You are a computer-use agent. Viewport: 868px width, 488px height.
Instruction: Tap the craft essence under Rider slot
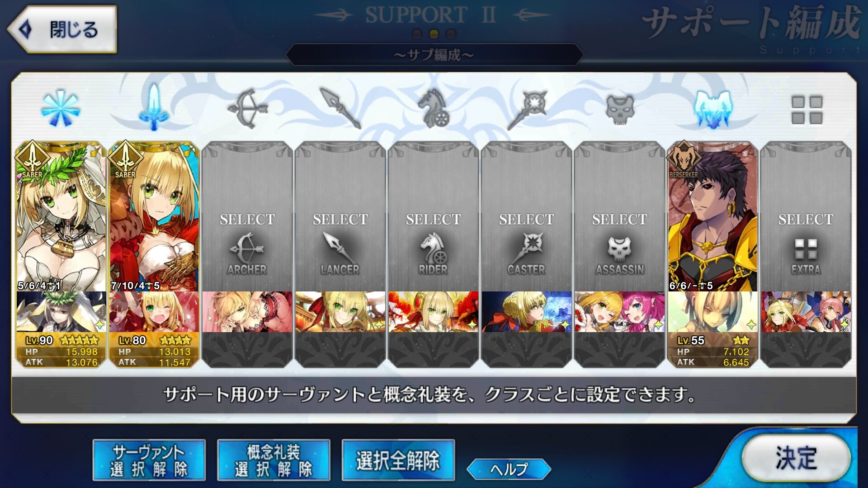tap(434, 312)
